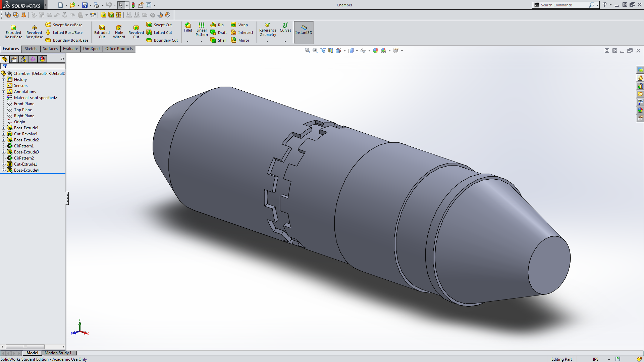
Task: Expand the Cut-Revolve1 feature node
Action: click(4, 134)
